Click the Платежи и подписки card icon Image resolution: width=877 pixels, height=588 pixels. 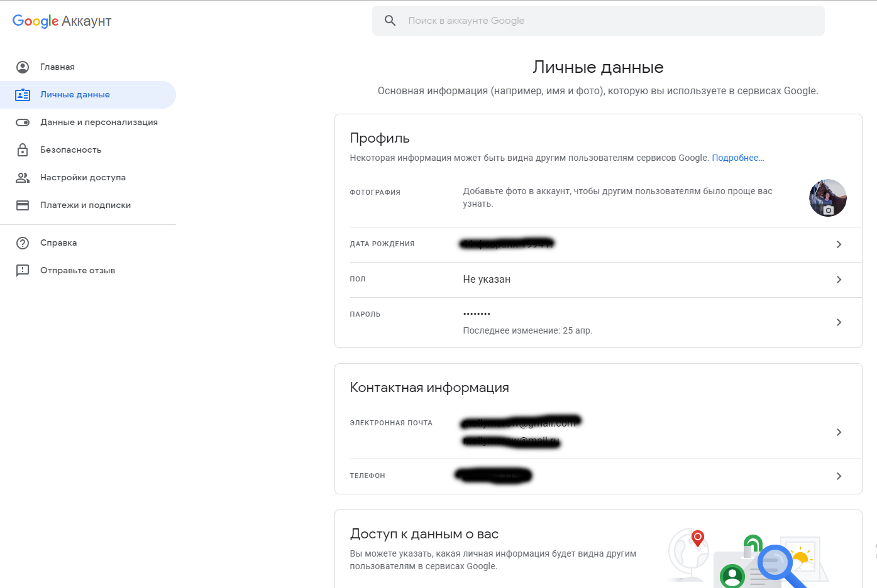click(23, 205)
